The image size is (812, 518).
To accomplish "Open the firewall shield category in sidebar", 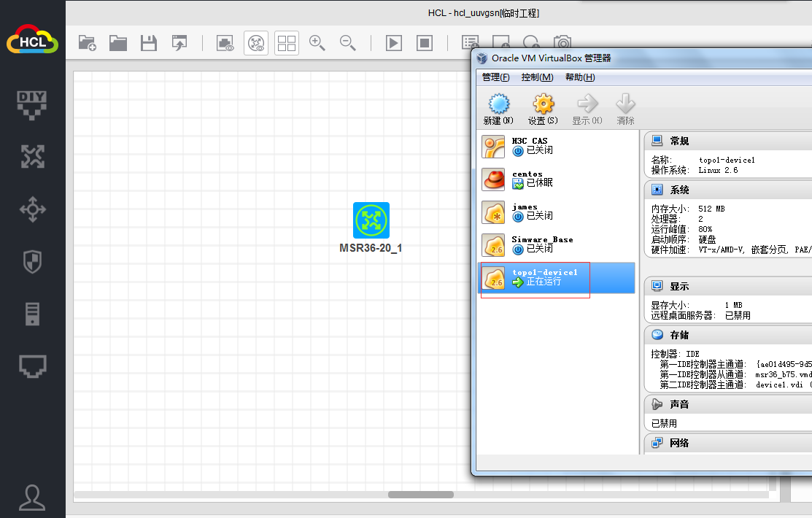I will (x=33, y=262).
